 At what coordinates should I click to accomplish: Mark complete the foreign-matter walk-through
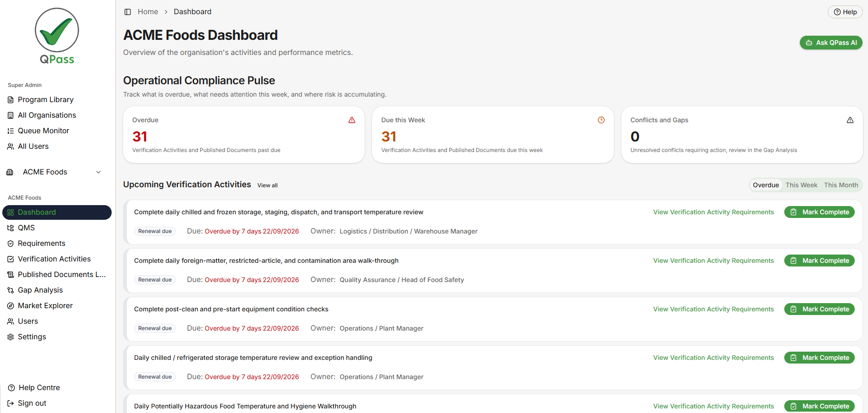click(x=819, y=261)
